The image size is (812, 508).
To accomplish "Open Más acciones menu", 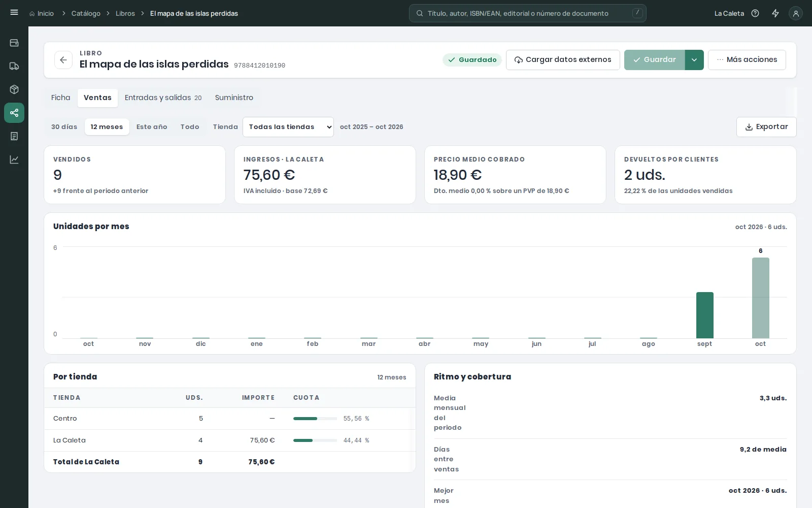I will pos(747,60).
